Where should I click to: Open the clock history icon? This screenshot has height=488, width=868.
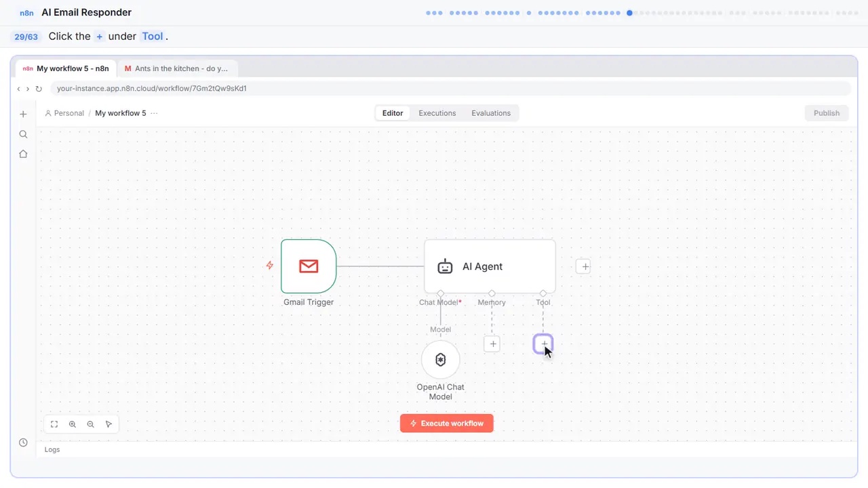[x=23, y=443]
